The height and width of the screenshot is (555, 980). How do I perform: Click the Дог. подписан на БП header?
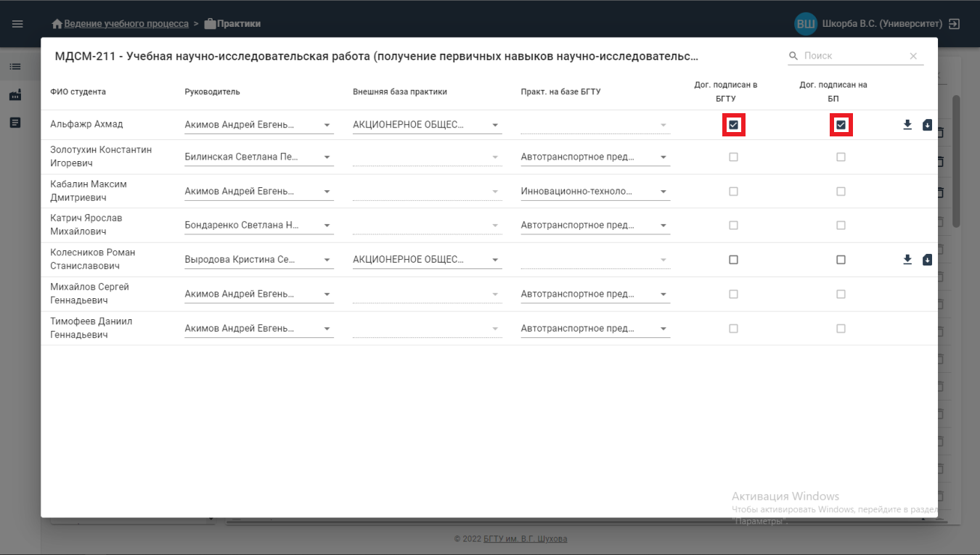(x=833, y=91)
